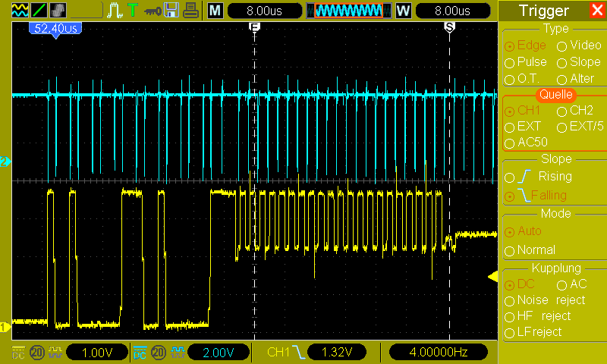Click the falling edge icon in status bar
Image resolution: width=607 pixels, height=364 pixels.
point(298,352)
